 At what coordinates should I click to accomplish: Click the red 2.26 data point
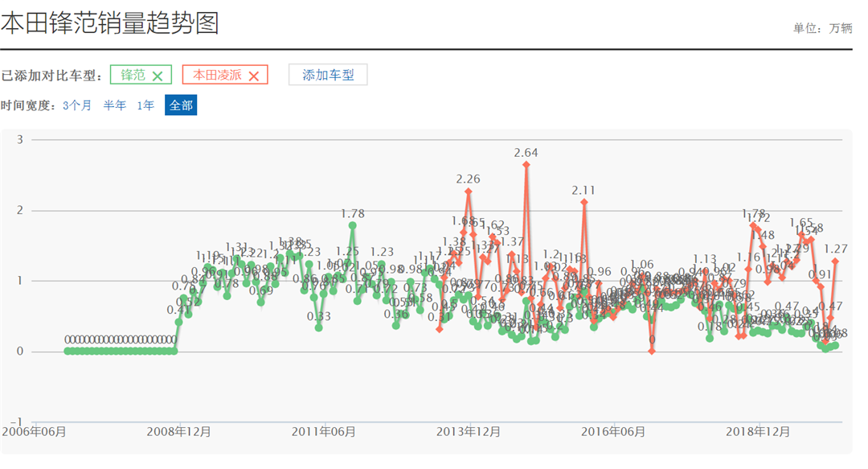[468, 191]
